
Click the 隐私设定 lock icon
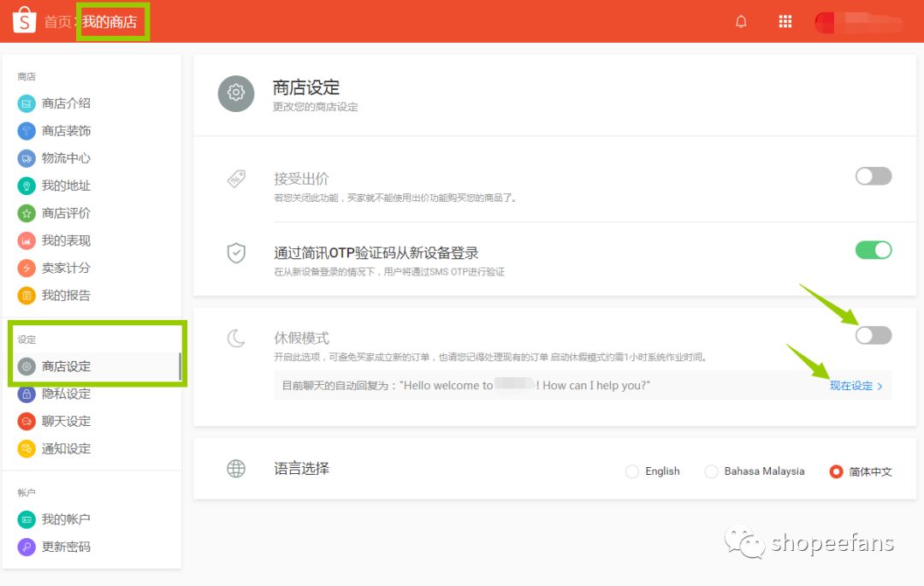(27, 394)
